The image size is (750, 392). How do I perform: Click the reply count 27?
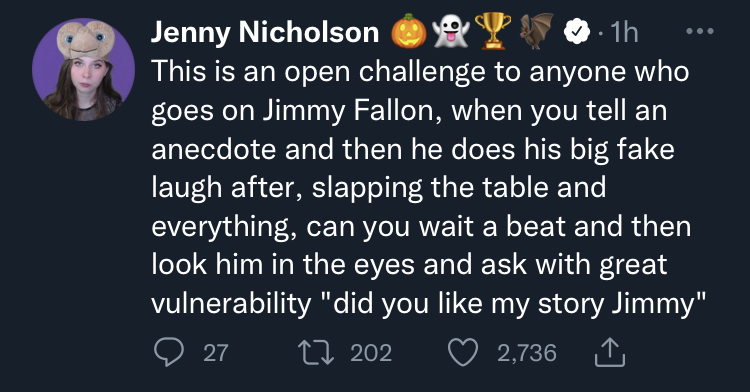coord(216,353)
